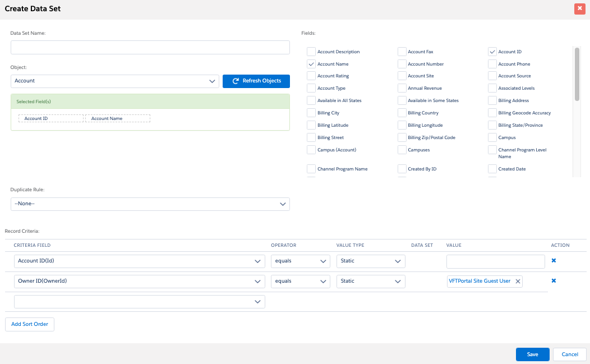Image resolution: width=590 pixels, height=364 pixels.
Task: Remove the Account ID criteria row
Action: [x=554, y=261]
